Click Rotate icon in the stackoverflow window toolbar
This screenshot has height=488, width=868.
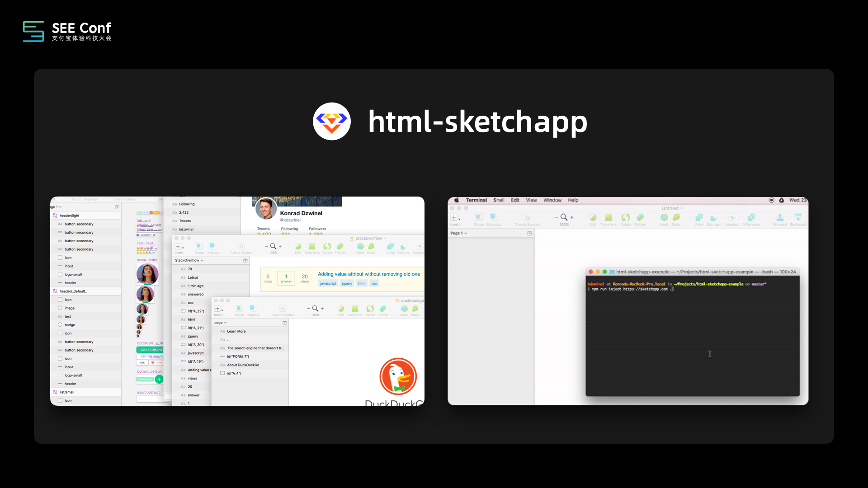coord(327,247)
